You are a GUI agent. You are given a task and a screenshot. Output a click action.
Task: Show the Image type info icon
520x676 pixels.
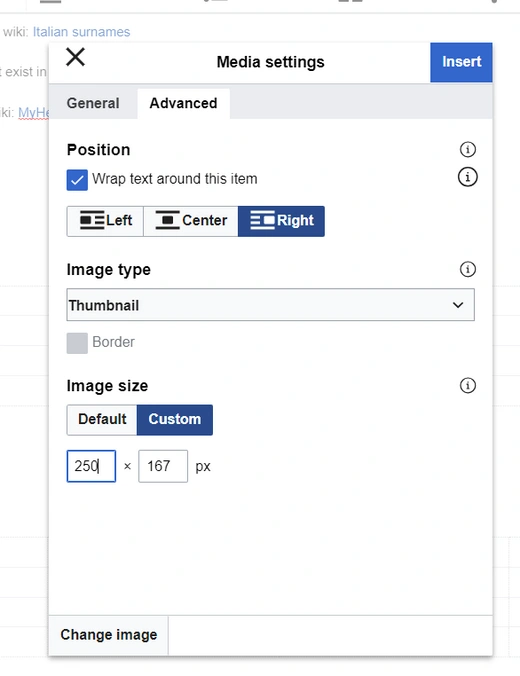click(468, 269)
